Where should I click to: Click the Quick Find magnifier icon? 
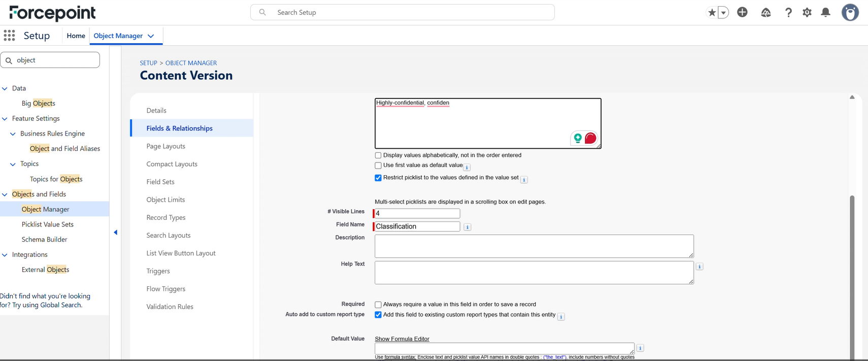coord(9,60)
